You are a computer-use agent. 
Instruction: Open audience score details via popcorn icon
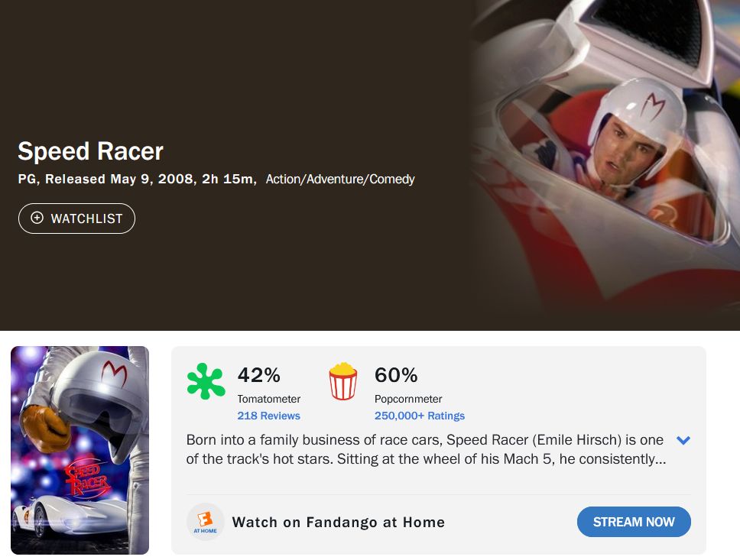pyautogui.click(x=342, y=382)
